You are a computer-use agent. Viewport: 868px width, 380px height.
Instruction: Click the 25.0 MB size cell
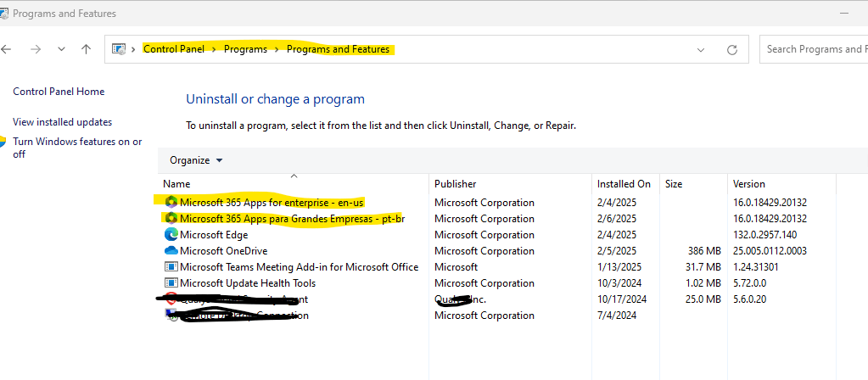pos(703,299)
